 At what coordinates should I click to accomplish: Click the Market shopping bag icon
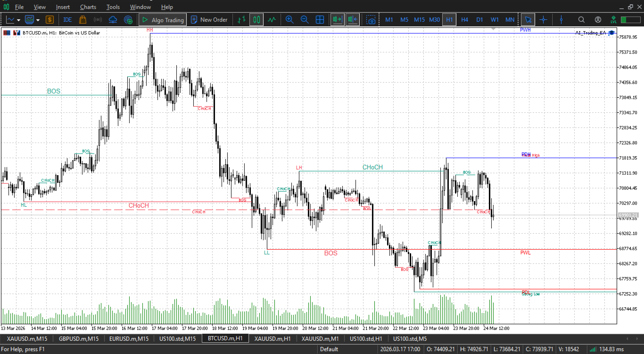coord(83,20)
